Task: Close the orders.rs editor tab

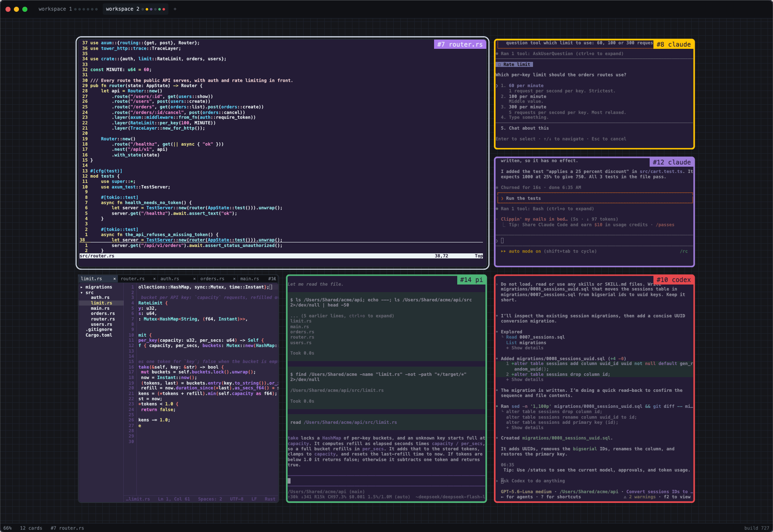Action: [x=234, y=279]
